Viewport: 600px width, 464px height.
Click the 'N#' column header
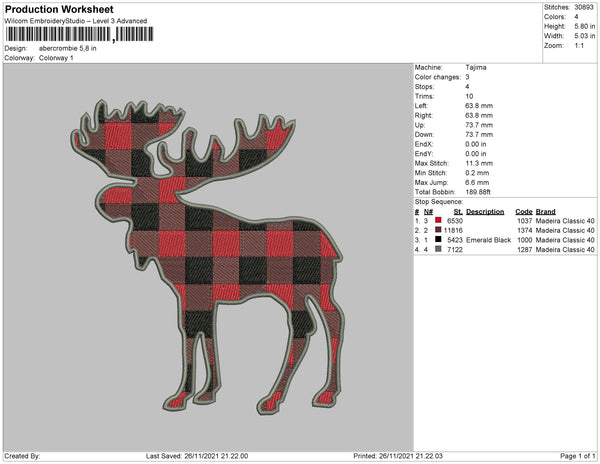tap(428, 212)
